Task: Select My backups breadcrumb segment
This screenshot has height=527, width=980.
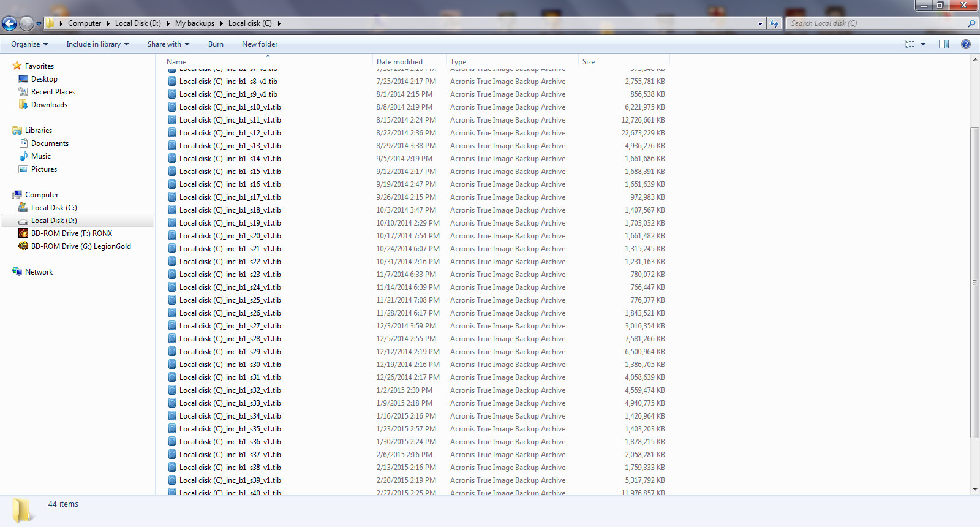Action: pos(195,23)
